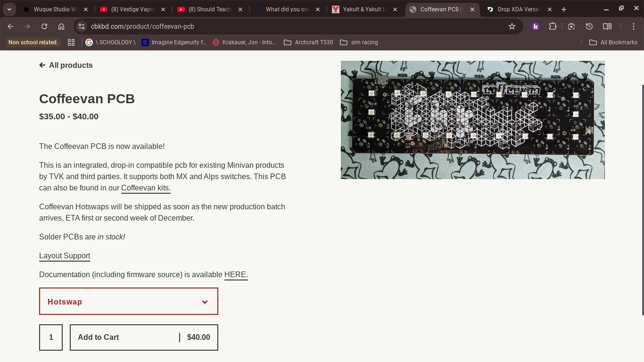Click the quantity input field
This screenshot has width=644, height=362.
point(51,337)
